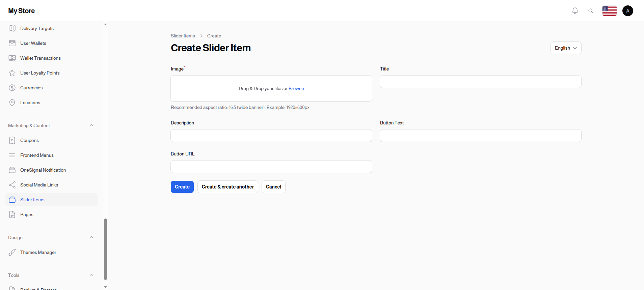Open the user avatar menu
Viewport: 644px width, 290px height.
[x=628, y=11]
